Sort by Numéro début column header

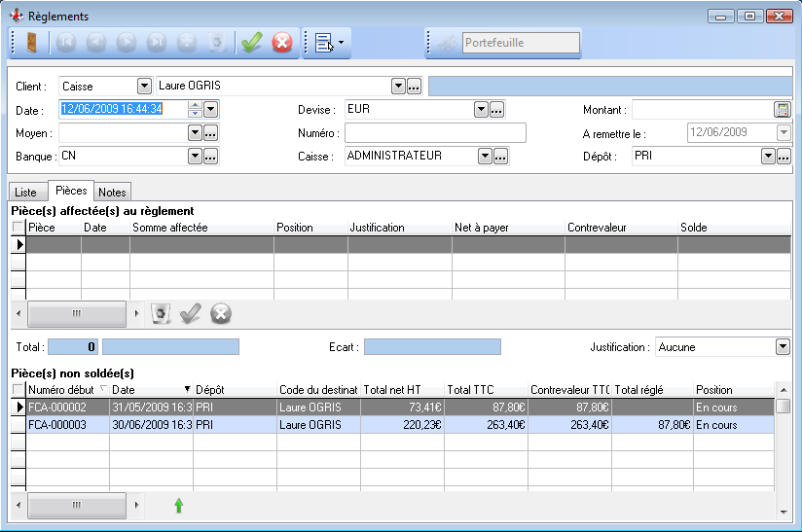[67, 390]
